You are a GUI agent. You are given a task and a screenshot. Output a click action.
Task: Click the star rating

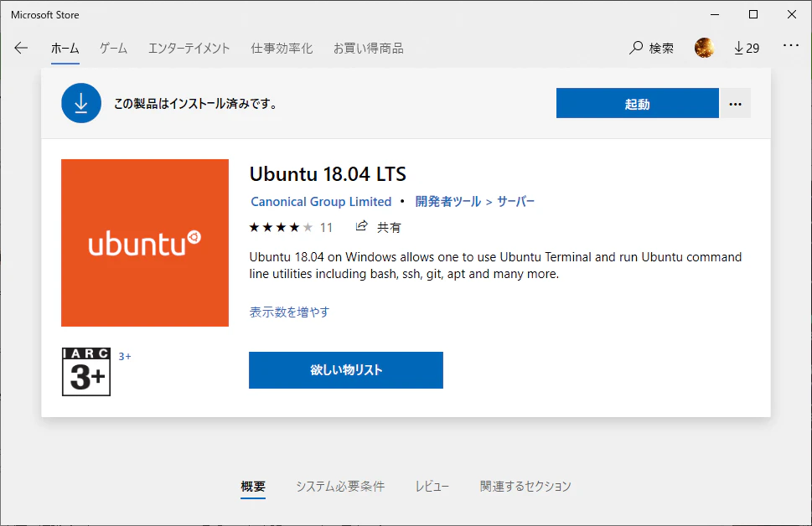pyautogui.click(x=281, y=227)
